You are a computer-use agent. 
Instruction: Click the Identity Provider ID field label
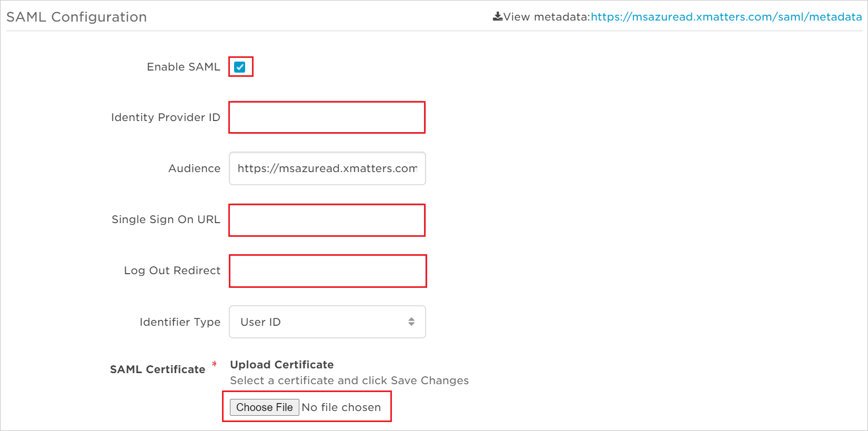(x=165, y=117)
